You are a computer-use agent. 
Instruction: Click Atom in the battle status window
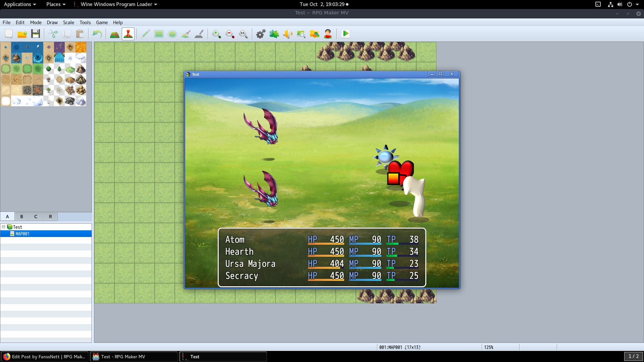click(x=235, y=240)
